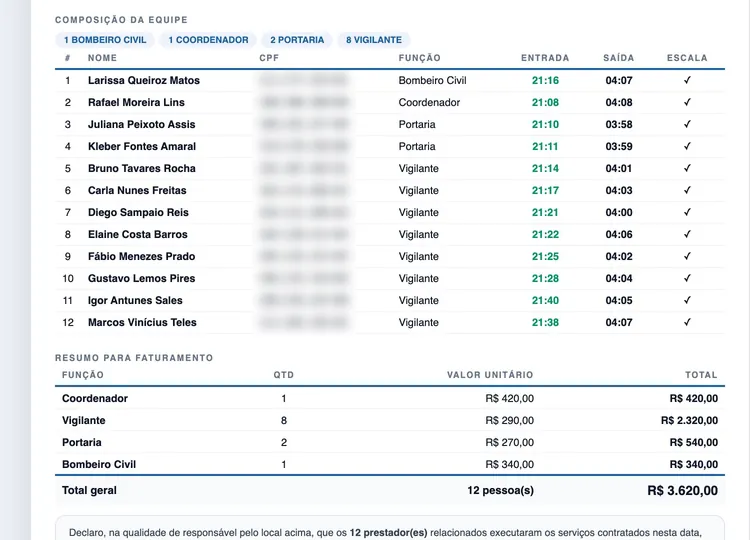
Task: Click the QTD column header
Action: click(284, 375)
